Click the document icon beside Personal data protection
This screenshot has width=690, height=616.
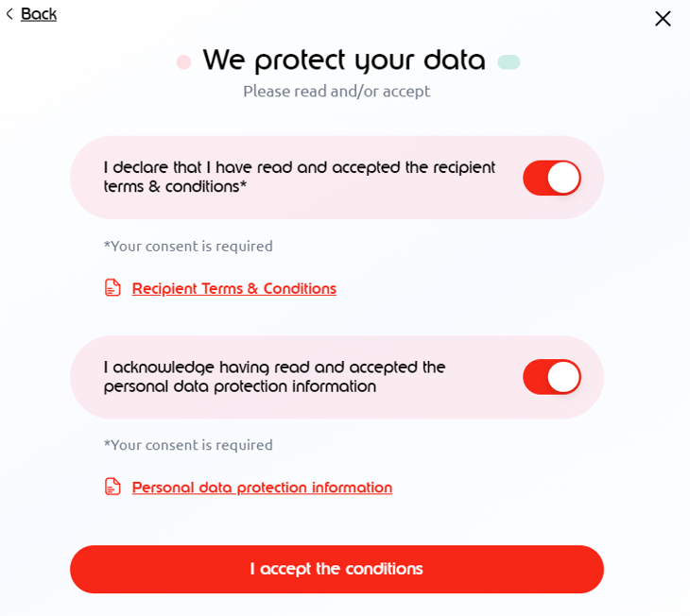pos(112,487)
